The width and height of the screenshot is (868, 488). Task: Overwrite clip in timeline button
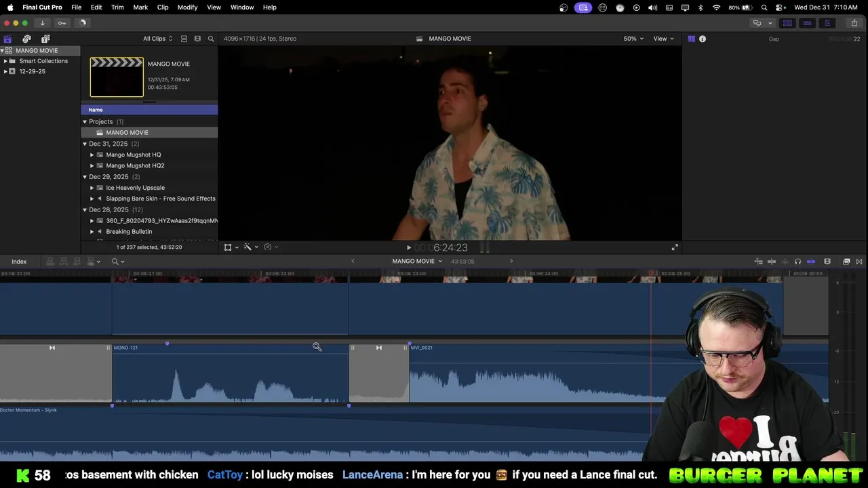pyautogui.click(x=91, y=262)
